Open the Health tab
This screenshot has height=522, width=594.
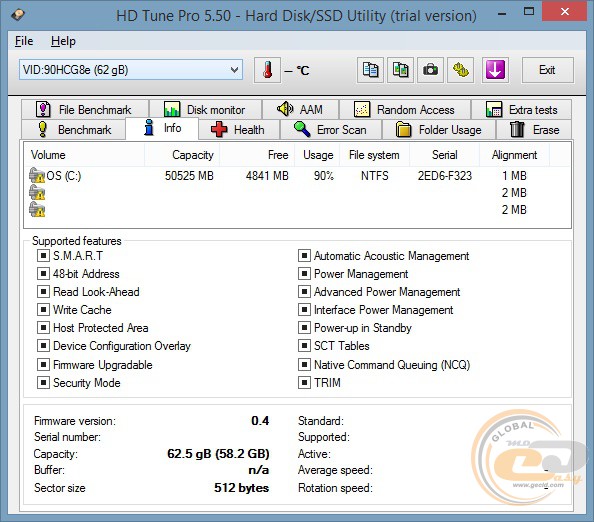(239, 130)
